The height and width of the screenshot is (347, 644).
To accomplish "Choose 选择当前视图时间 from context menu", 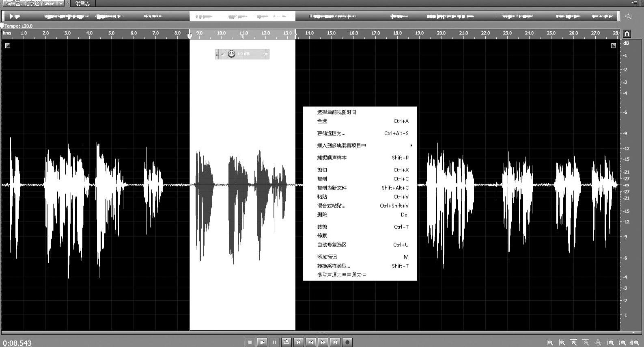I will click(x=360, y=112).
